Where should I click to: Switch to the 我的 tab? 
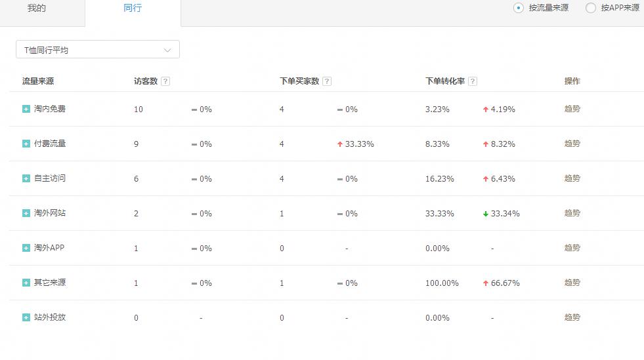click(37, 9)
